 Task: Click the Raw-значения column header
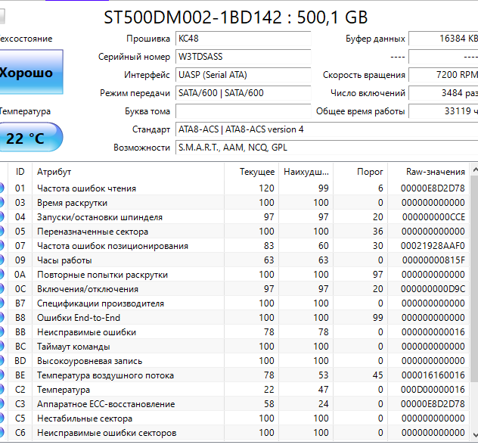(x=435, y=172)
